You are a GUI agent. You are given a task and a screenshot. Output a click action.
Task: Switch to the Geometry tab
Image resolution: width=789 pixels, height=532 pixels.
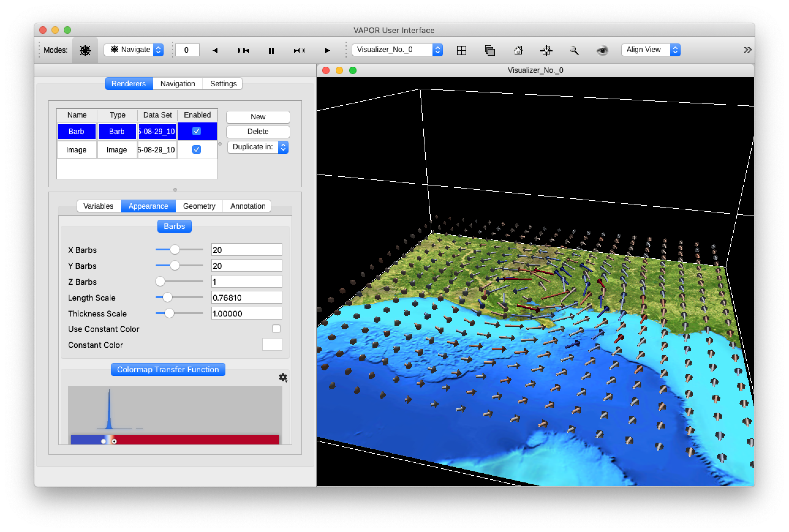pos(199,206)
